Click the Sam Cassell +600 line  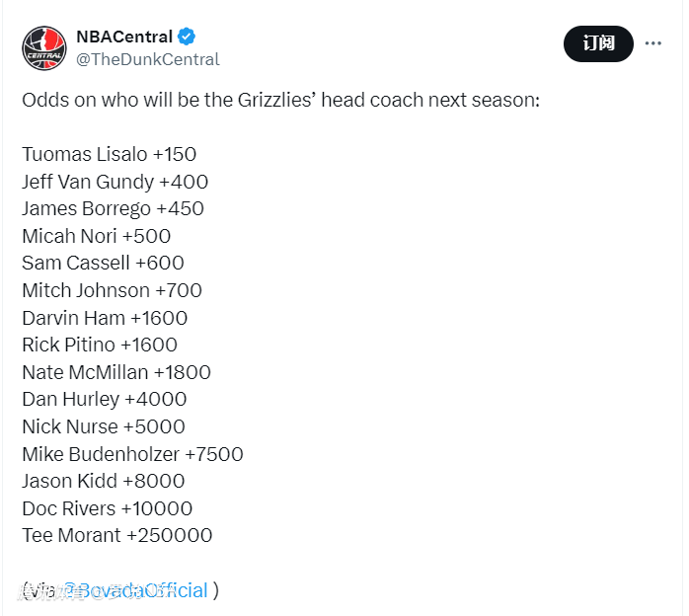[103, 264]
